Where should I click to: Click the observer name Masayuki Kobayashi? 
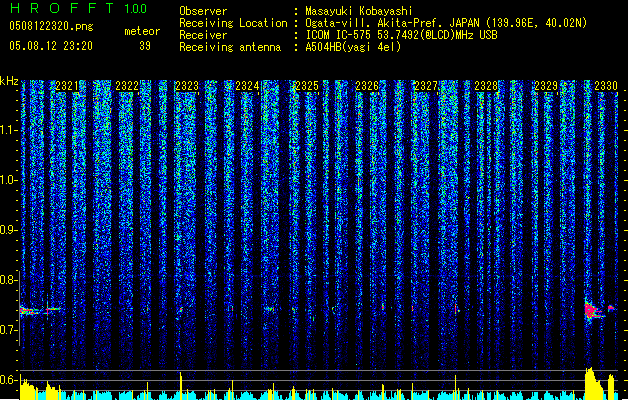(x=359, y=11)
